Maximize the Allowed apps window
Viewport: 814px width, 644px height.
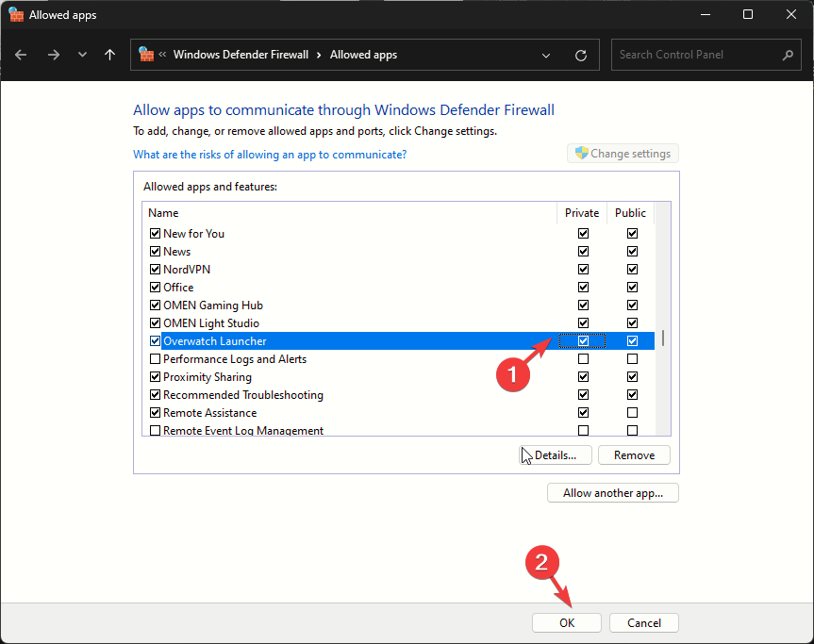(748, 14)
